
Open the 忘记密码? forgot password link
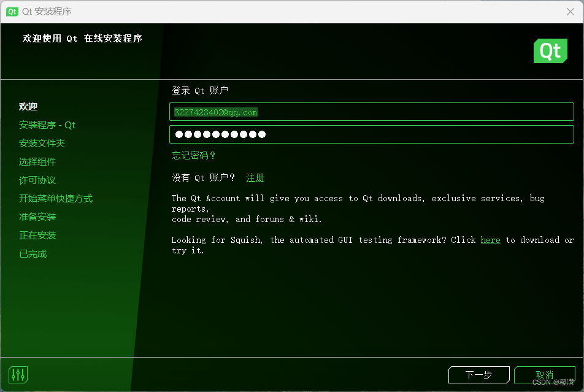click(193, 155)
